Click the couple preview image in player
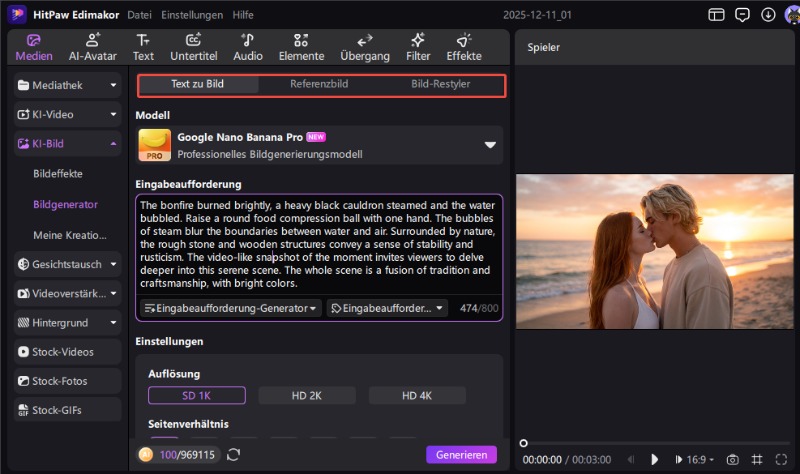 [655, 252]
